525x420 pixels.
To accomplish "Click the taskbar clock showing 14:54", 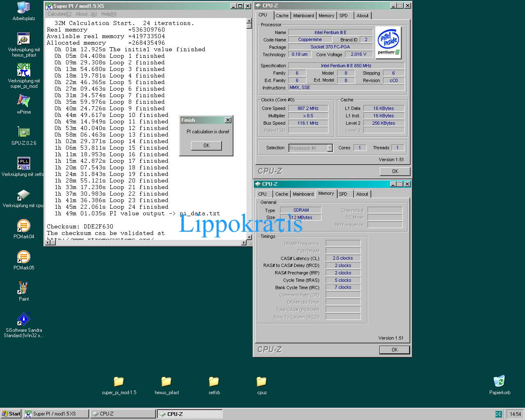I will [515, 414].
